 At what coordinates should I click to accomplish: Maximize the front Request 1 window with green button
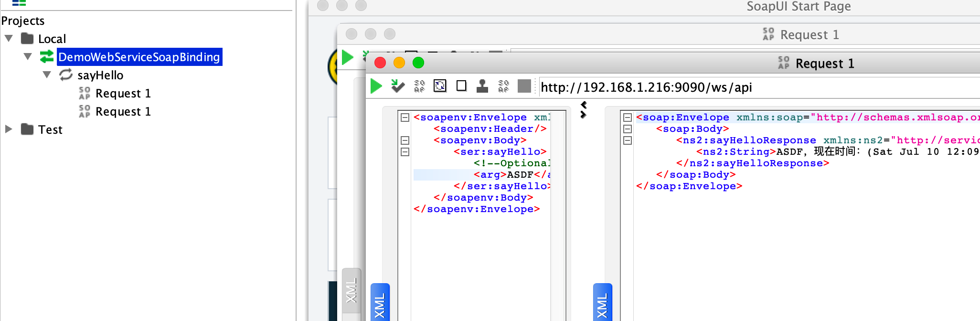coord(418,63)
